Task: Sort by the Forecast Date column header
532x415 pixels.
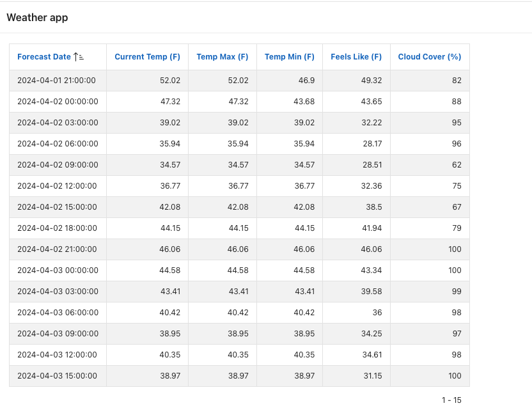Action: coord(44,57)
